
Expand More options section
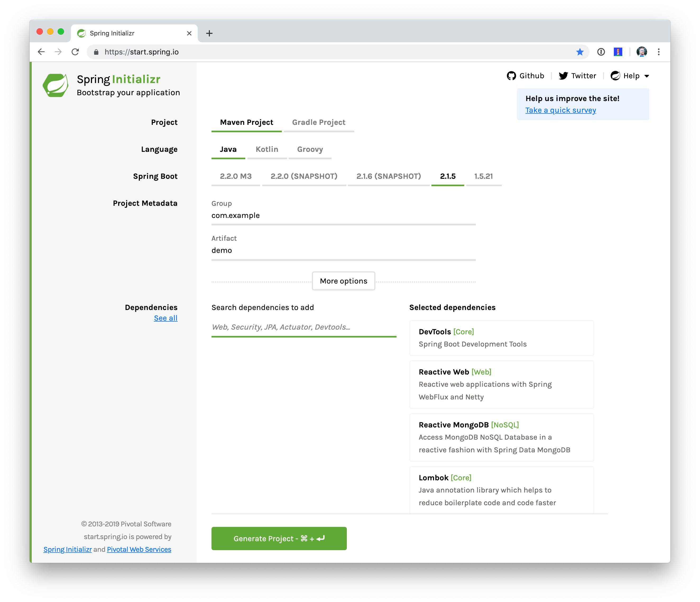point(343,280)
